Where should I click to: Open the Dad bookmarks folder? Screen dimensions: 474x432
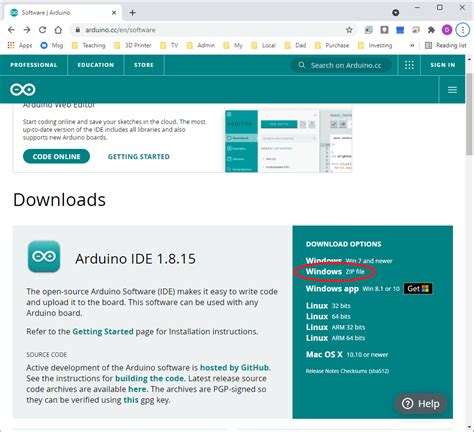pyautogui.click(x=295, y=45)
